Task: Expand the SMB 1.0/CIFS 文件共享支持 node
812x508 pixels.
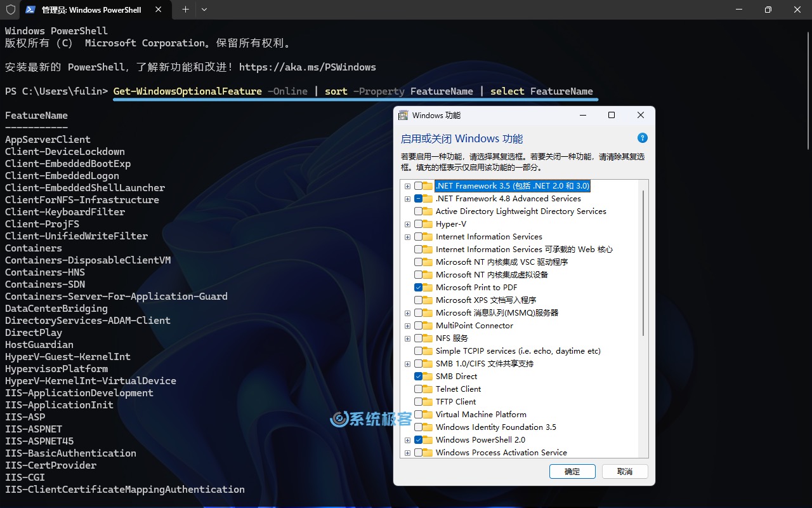Action: click(407, 364)
